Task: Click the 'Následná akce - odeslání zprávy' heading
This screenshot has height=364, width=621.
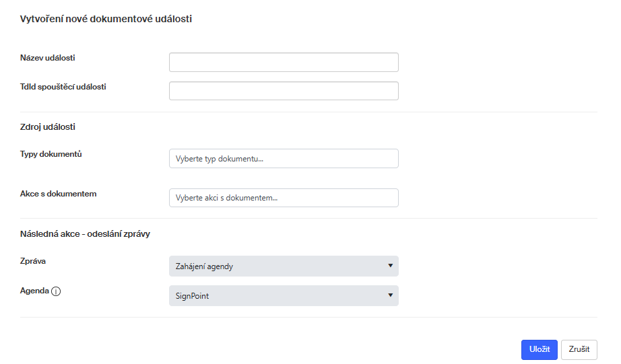Action: [x=85, y=234]
